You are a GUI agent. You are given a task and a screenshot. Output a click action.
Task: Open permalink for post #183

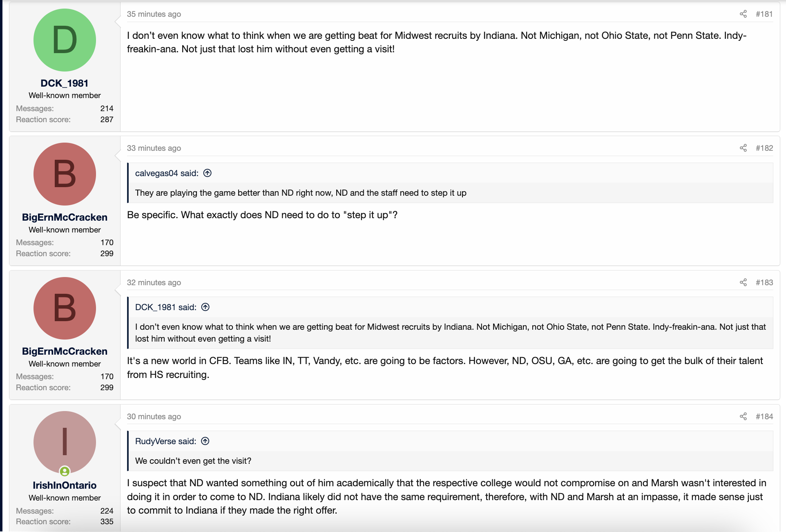(x=764, y=282)
